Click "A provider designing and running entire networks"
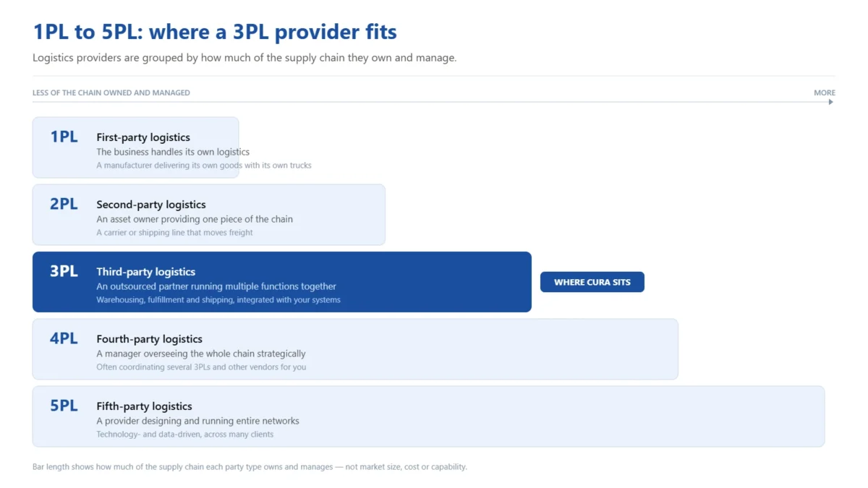The image size is (868, 488). click(x=197, y=421)
